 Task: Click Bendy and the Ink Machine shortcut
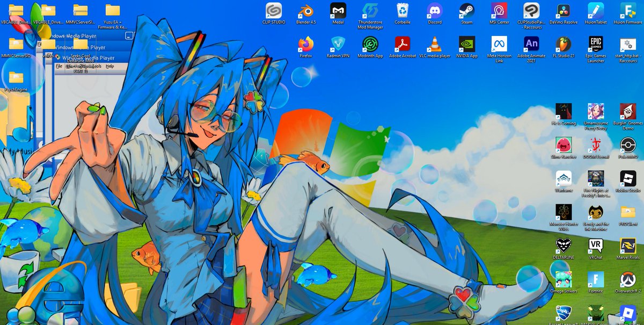tap(596, 212)
